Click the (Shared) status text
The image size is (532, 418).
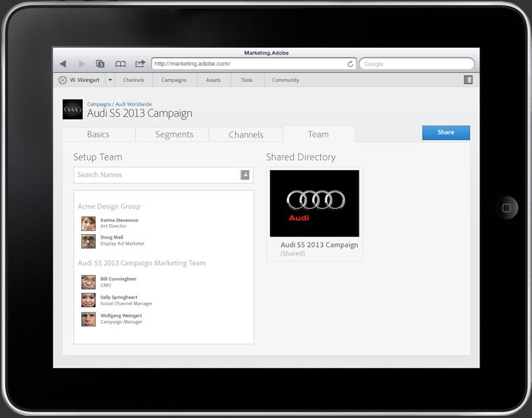(x=293, y=253)
